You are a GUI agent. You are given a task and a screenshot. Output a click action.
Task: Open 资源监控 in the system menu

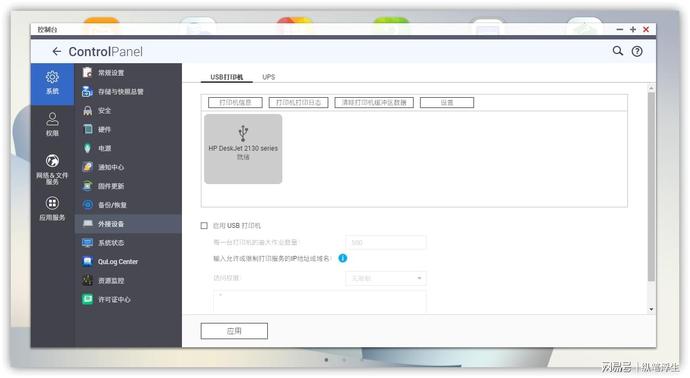pyautogui.click(x=128, y=281)
